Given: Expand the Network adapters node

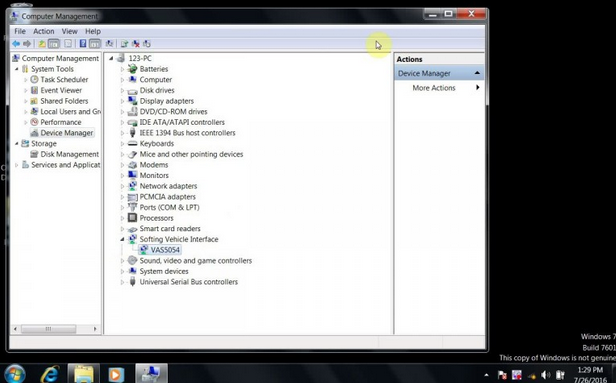Looking at the screenshot, I should pos(122,186).
